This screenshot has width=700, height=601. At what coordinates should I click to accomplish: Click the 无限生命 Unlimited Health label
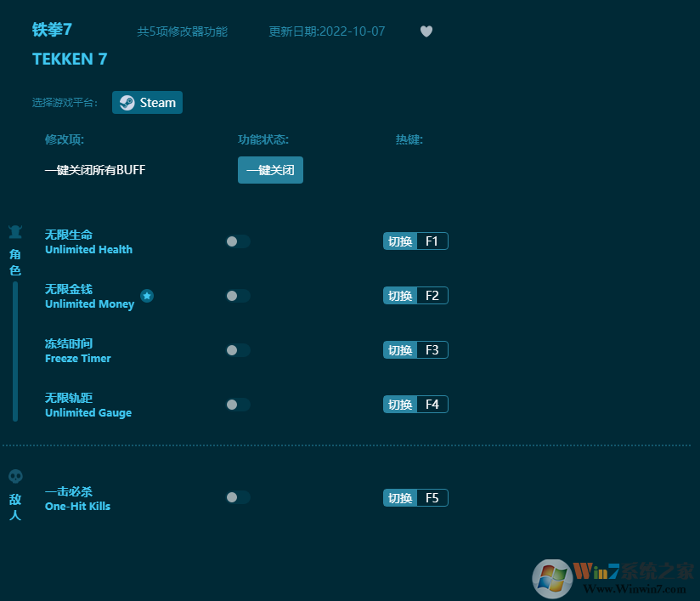(89, 241)
